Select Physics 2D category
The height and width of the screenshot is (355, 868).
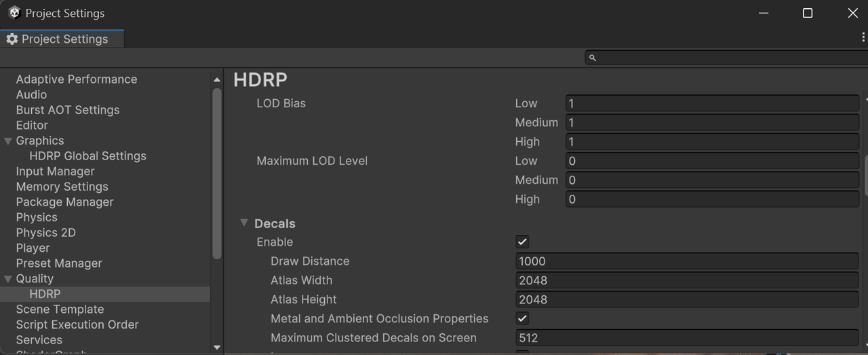[45, 233]
